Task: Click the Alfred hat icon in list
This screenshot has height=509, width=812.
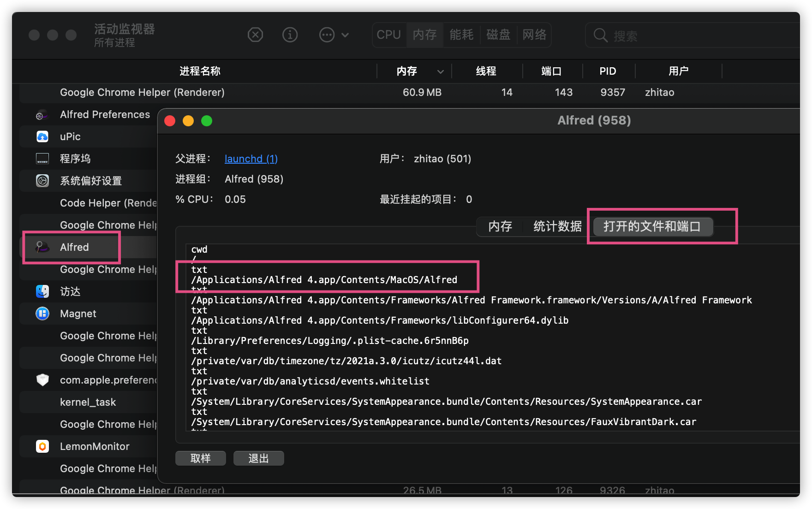Action: [x=42, y=247]
